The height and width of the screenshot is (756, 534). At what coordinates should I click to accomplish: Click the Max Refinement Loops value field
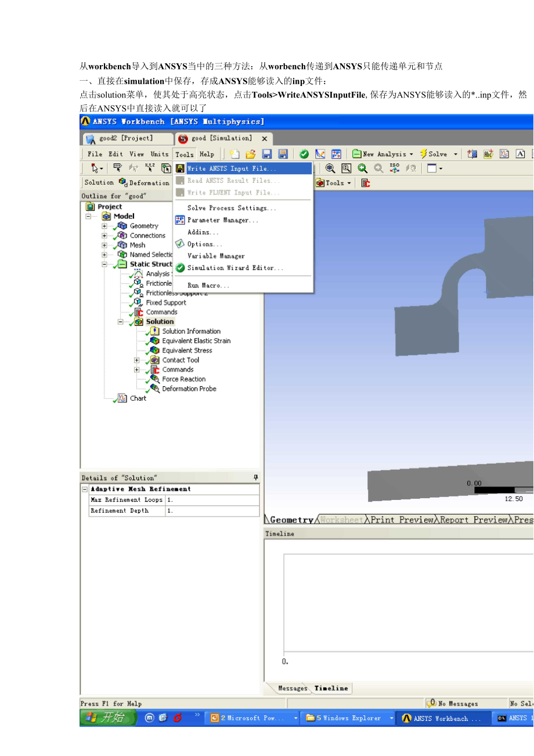212,500
